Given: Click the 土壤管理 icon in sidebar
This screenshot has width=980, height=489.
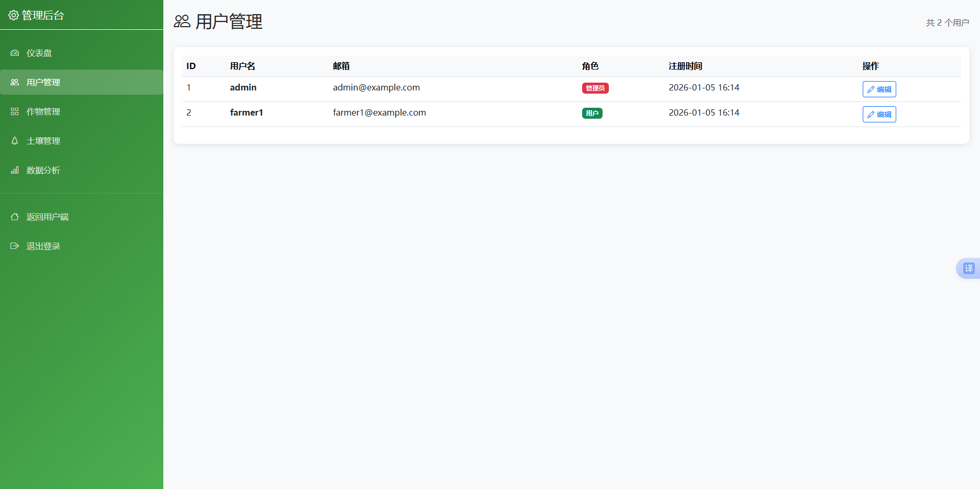Looking at the screenshot, I should point(15,141).
